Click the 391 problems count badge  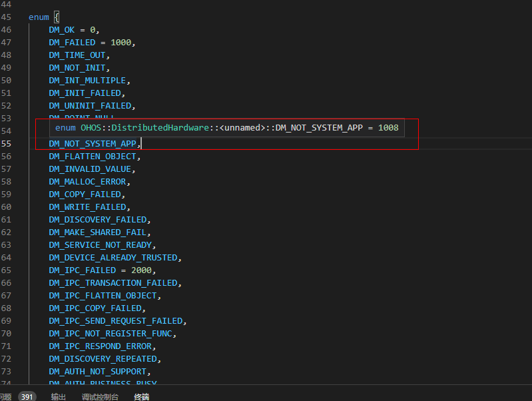(x=27, y=396)
